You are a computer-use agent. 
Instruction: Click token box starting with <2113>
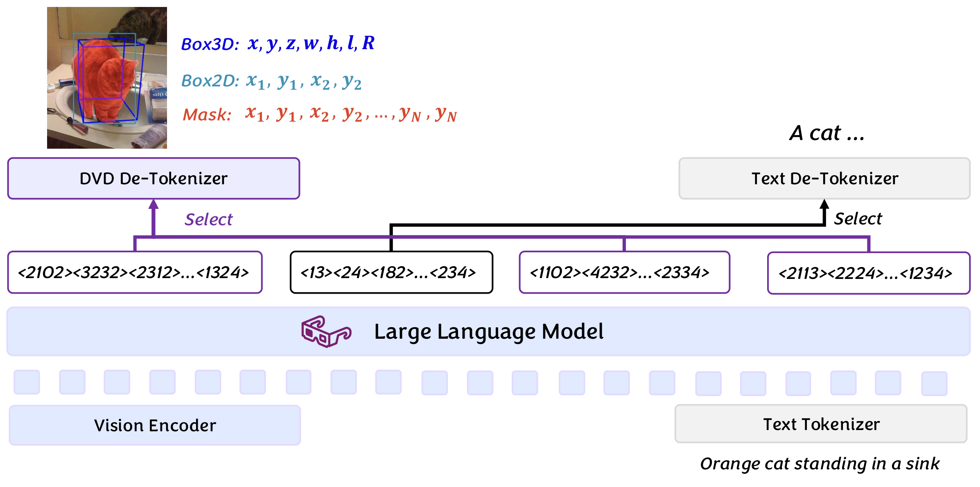pos(869,273)
